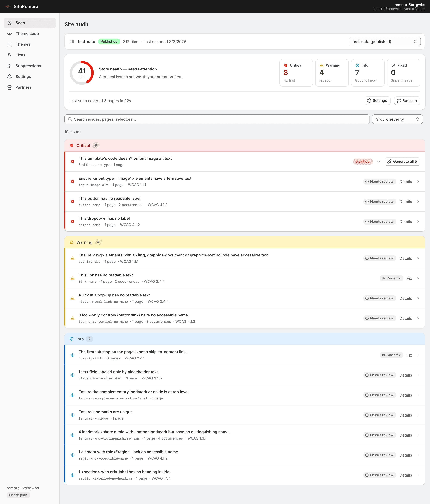Click Needs review on section-labelled-no-heading row
The height and width of the screenshot is (504, 430).
(x=379, y=475)
